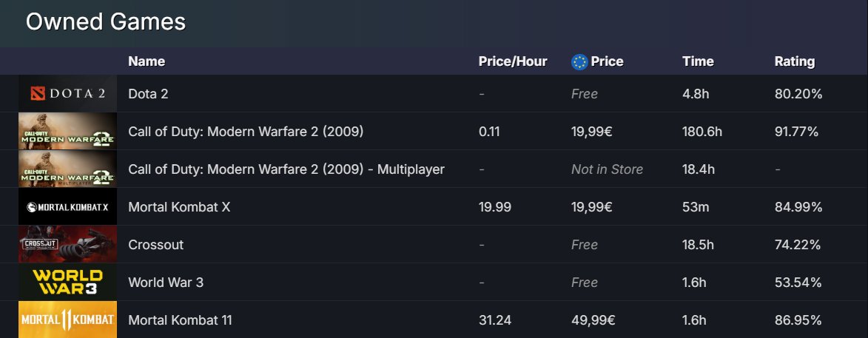Sort games by Name column
Viewport: 868px width, 338px height.
click(147, 61)
